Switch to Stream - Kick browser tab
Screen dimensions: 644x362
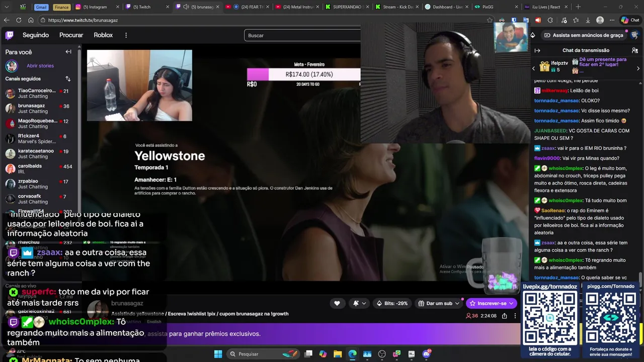tap(396, 7)
